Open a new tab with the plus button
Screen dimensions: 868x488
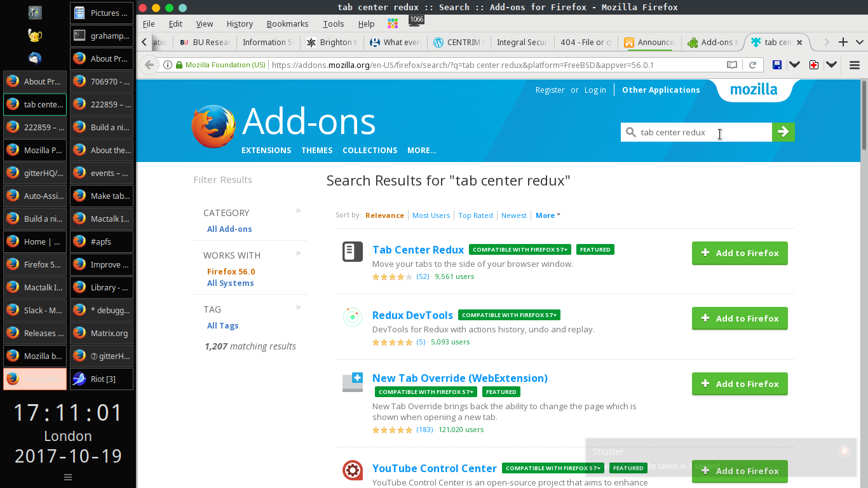(x=843, y=42)
